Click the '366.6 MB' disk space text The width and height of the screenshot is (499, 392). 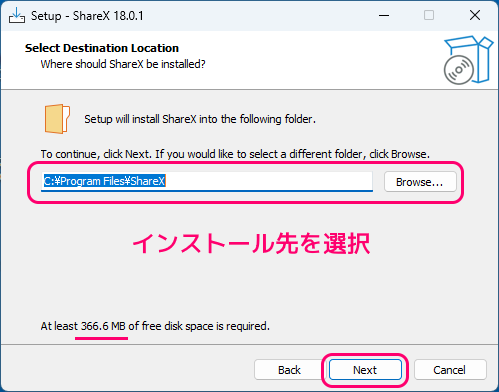pos(103,326)
